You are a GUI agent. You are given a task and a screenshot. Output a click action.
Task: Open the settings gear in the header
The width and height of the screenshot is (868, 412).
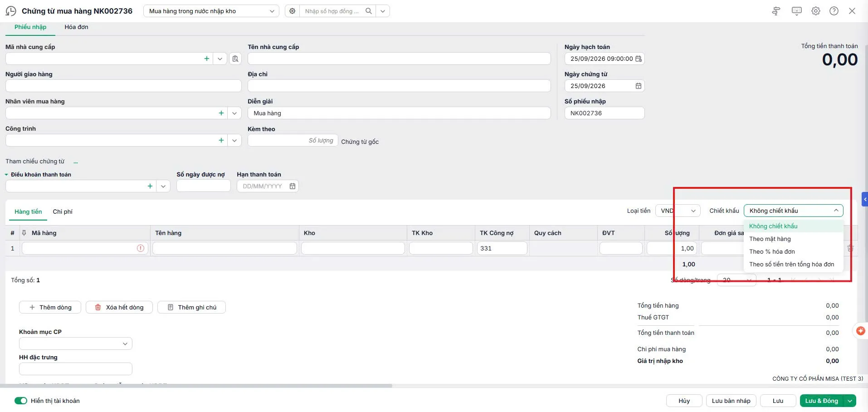[816, 11]
